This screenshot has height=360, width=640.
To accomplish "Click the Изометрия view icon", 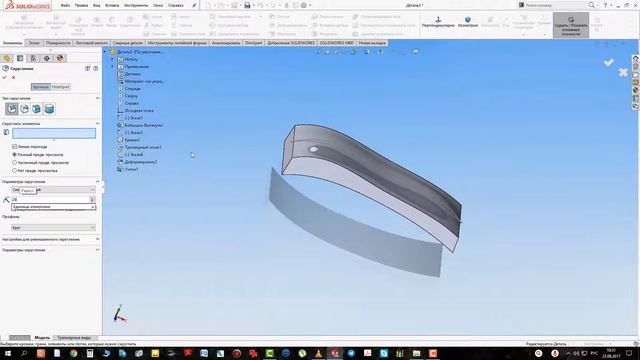I will 468,22.
